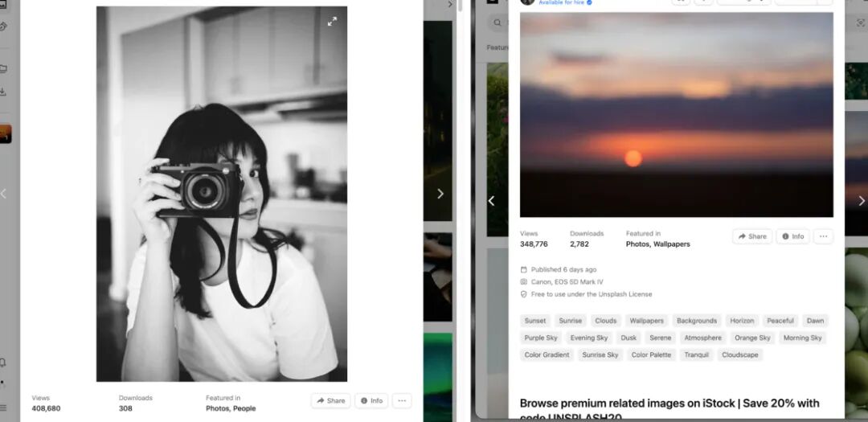Select the Atmosphere tag
Image resolution: width=868 pixels, height=422 pixels.
pyautogui.click(x=703, y=338)
